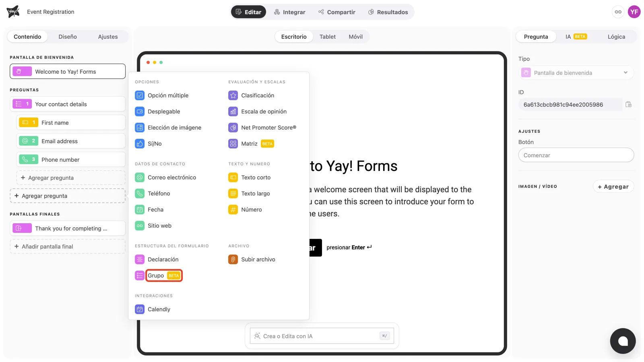Image resolution: width=644 pixels, height=362 pixels.
Task: Switch preview to Tablet
Action: coord(328,37)
